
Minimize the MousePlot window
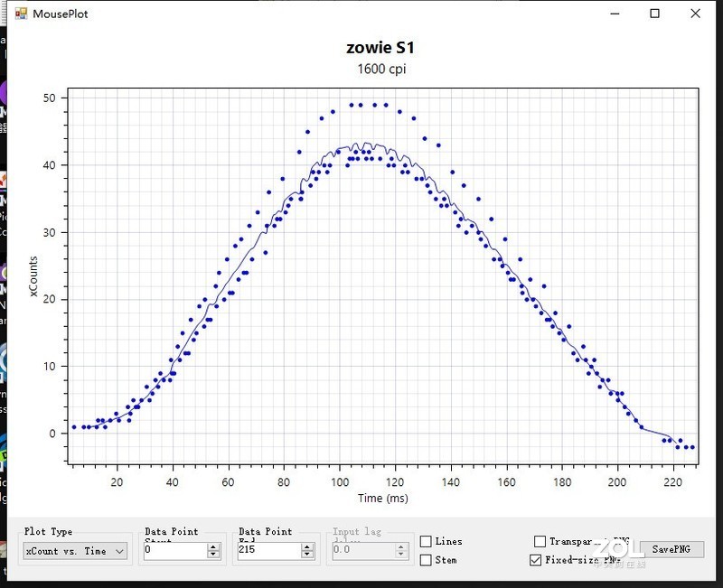point(615,14)
